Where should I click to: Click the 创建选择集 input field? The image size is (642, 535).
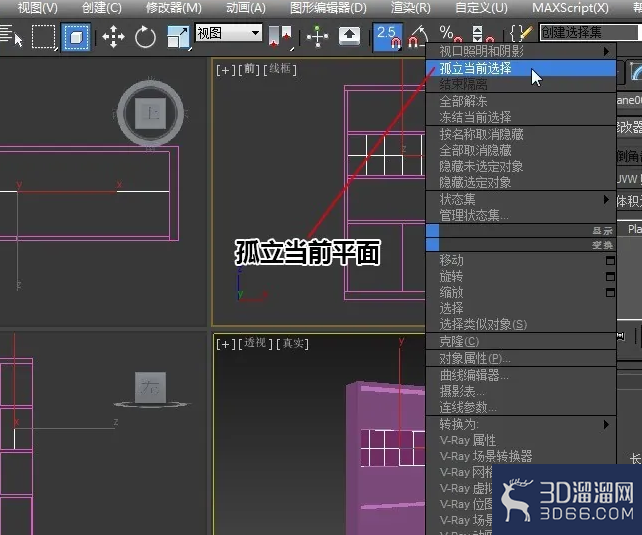[x=590, y=32]
